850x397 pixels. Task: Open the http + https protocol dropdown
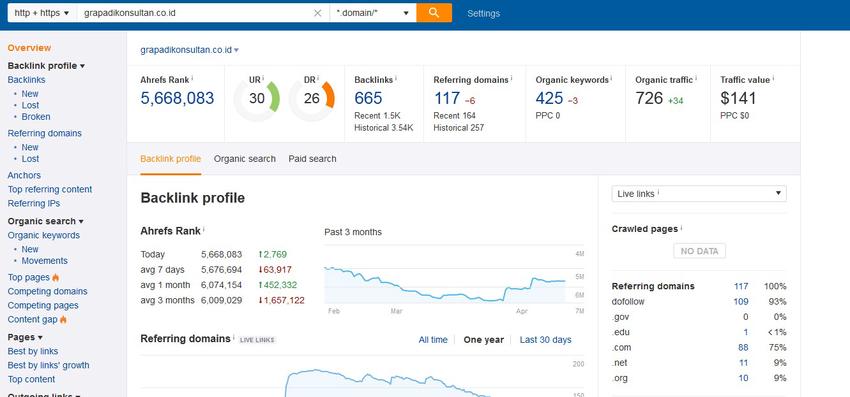pos(42,13)
